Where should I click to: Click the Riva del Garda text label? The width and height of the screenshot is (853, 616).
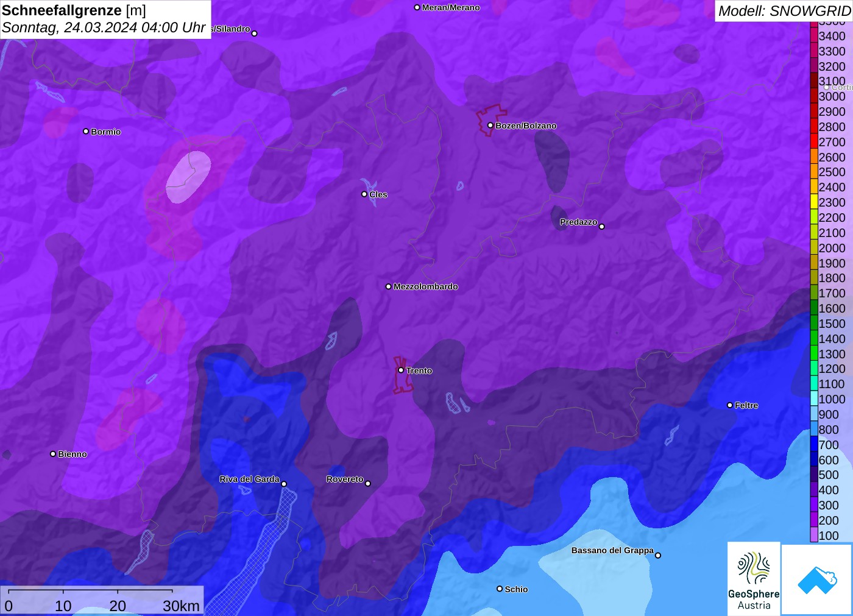point(249,479)
